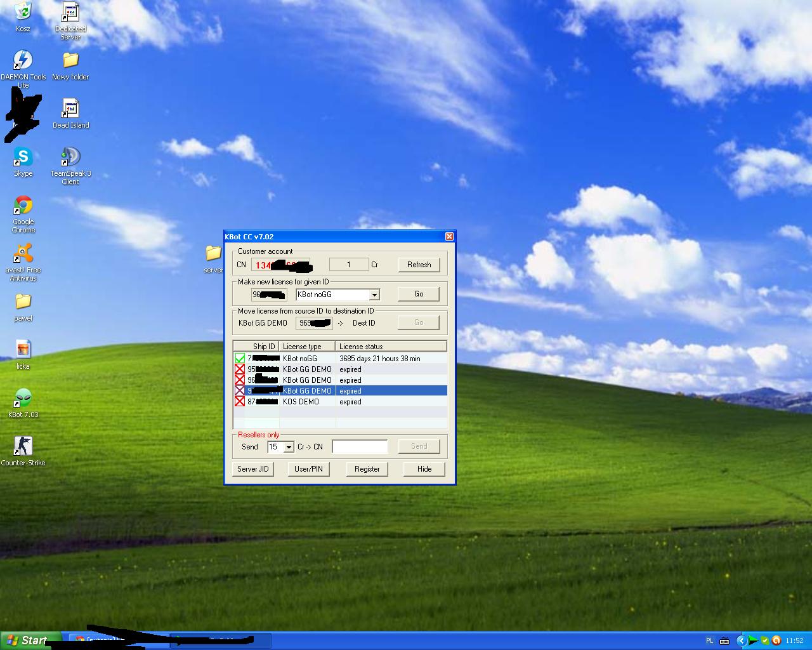The width and height of the screenshot is (812, 650).
Task: Open the orange avast tray icon
Action: 775,640
